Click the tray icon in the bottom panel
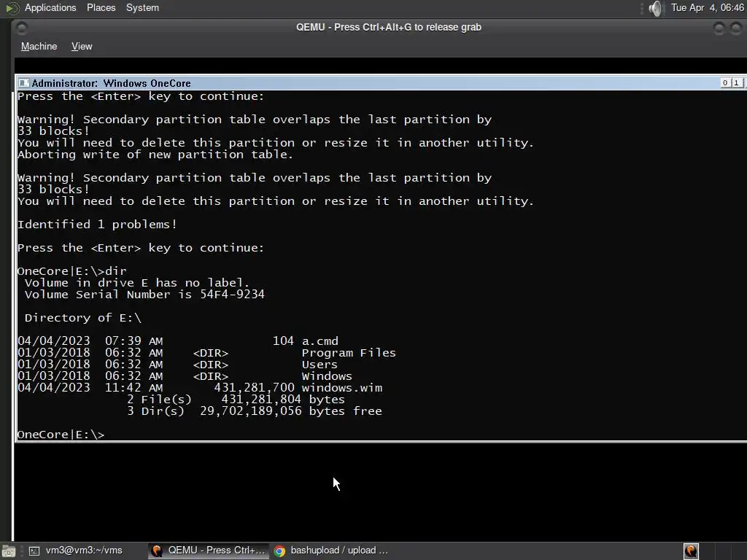747x560 pixels. click(691, 551)
